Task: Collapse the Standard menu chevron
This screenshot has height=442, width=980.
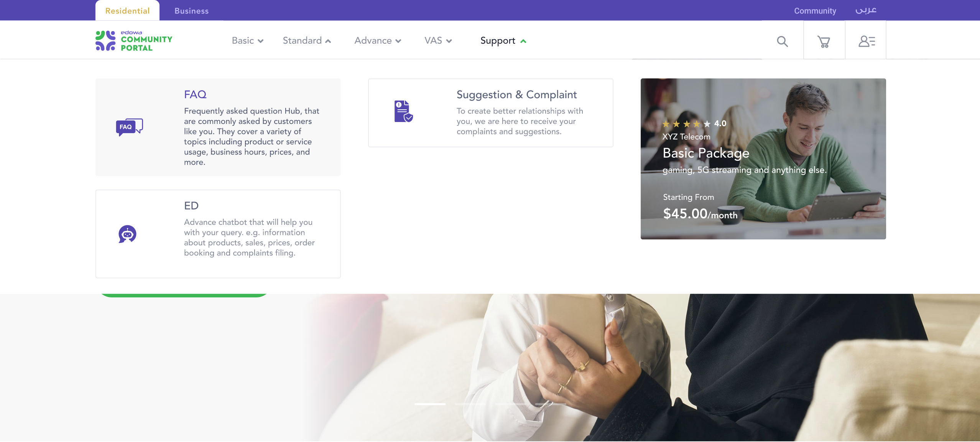Action: (x=328, y=41)
